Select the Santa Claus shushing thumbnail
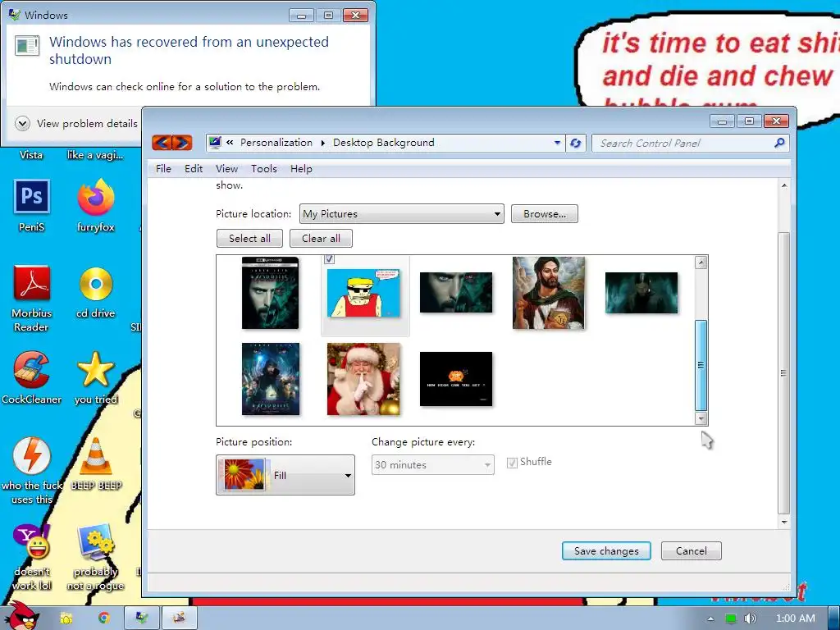840x630 pixels. (x=363, y=379)
